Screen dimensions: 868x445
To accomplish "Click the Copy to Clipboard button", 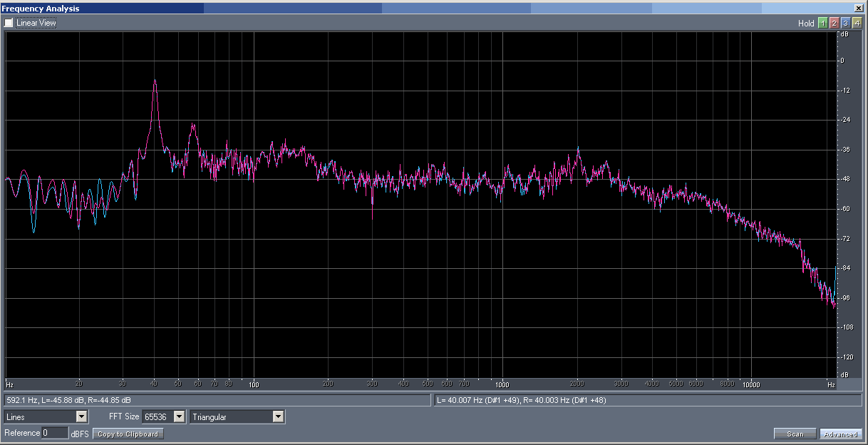I will pos(128,434).
